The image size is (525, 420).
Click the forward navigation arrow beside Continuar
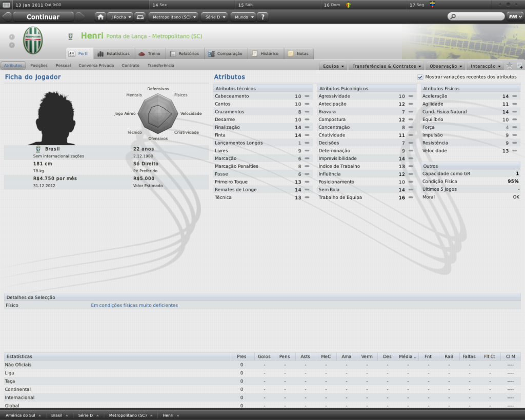(80, 17)
